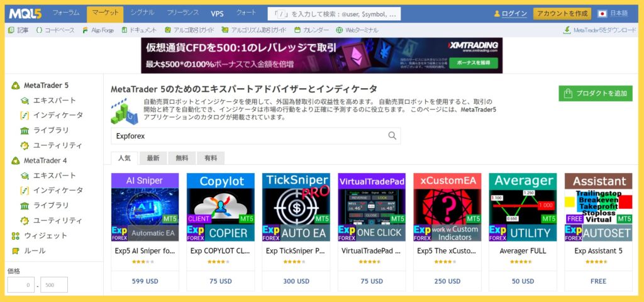Click the ボーナスを獲得 banner button
This screenshot has width=644, height=302.
tap(473, 63)
